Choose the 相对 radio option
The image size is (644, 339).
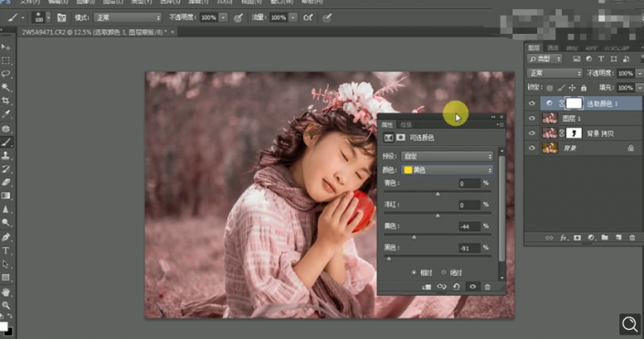tap(414, 272)
